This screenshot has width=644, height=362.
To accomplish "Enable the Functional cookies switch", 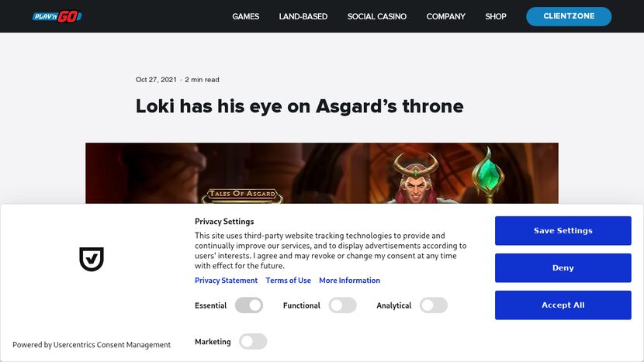I will [x=342, y=305].
